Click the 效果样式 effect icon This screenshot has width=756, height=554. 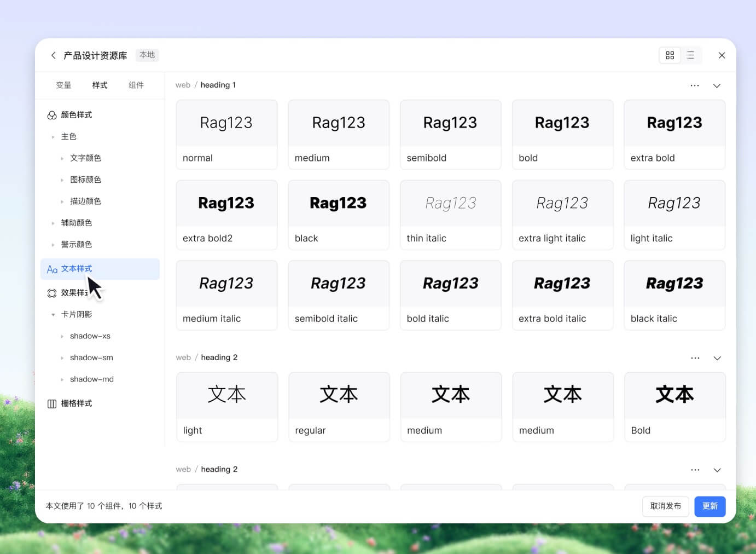52,293
